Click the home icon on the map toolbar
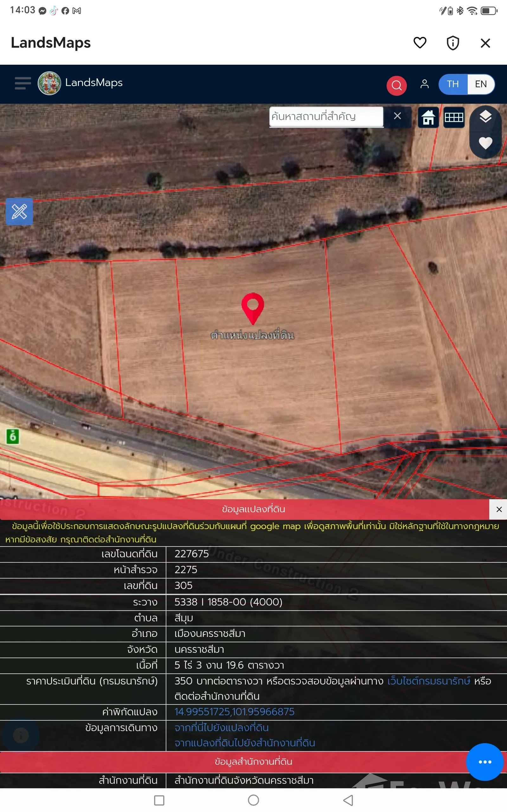The height and width of the screenshot is (812, 507). pos(428,117)
